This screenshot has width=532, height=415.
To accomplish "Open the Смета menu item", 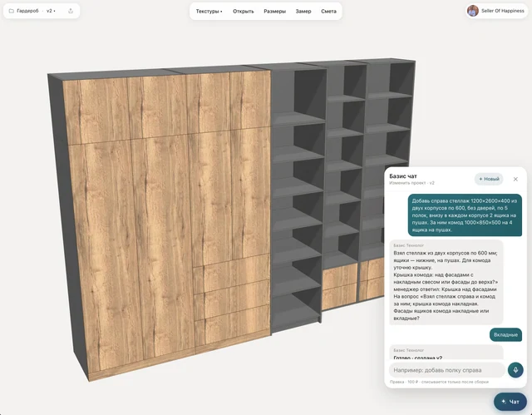I will [x=329, y=11].
